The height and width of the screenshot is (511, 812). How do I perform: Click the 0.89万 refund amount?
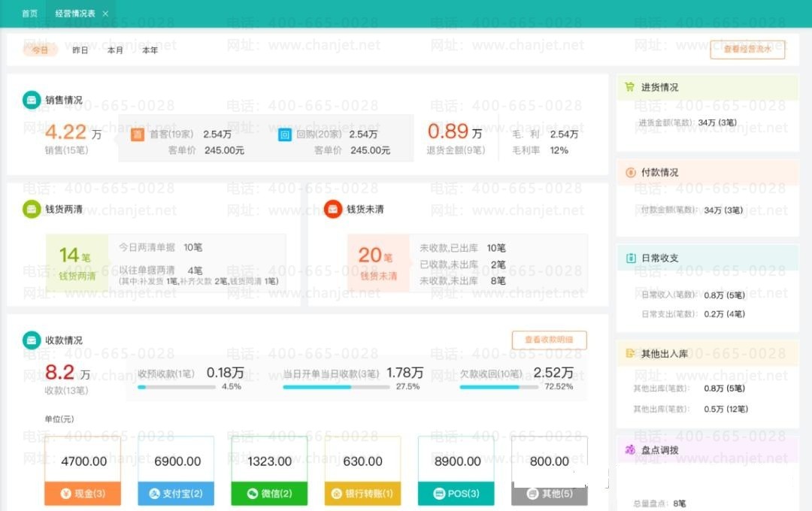pyautogui.click(x=455, y=132)
